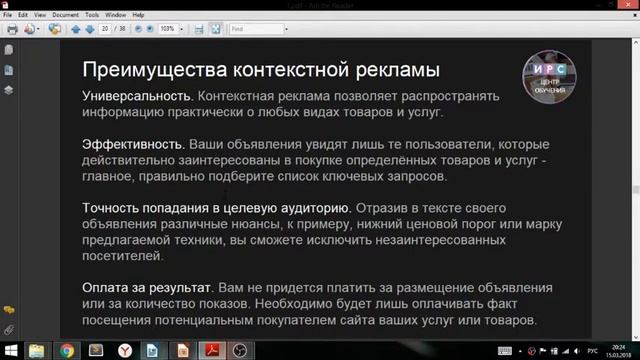This screenshot has width=640, height=360.
Task: Open the Edit menu
Action: (23, 15)
